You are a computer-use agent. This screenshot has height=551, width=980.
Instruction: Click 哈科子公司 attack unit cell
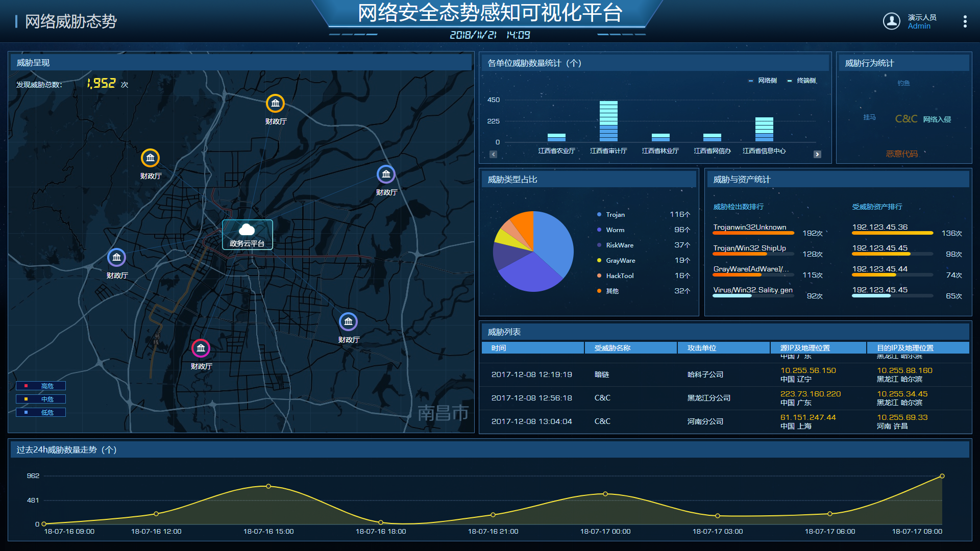(705, 375)
